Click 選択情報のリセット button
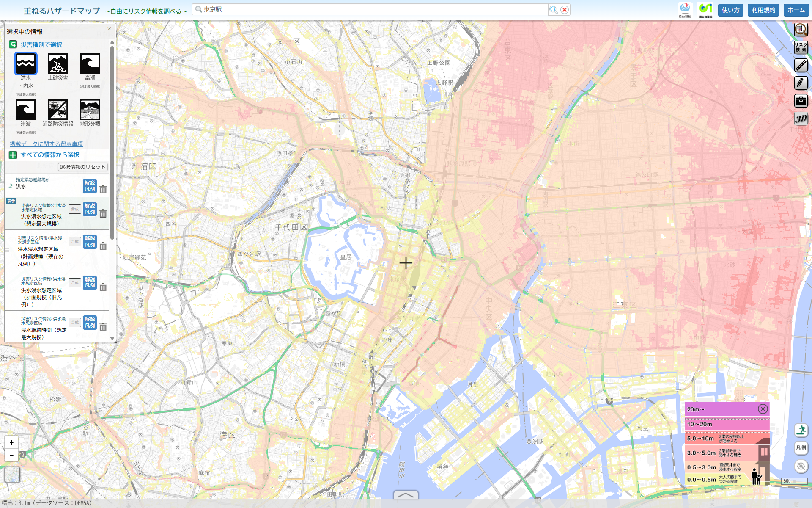812x508 pixels. [82, 167]
